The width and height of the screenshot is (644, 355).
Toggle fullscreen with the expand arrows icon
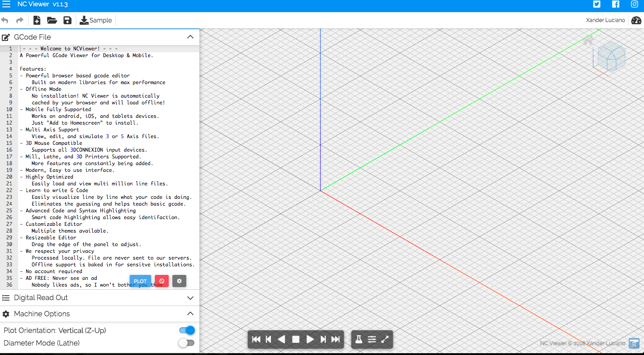tap(385, 339)
